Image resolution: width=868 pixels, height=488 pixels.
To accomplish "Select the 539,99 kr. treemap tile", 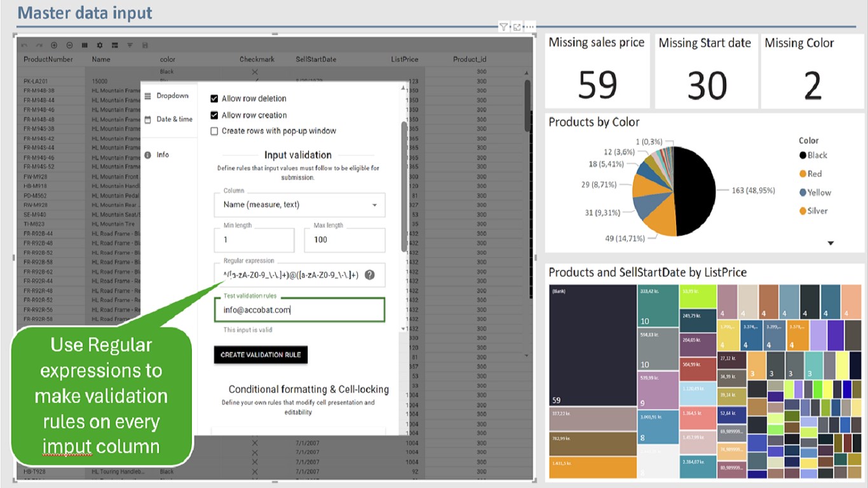I will click(658, 390).
